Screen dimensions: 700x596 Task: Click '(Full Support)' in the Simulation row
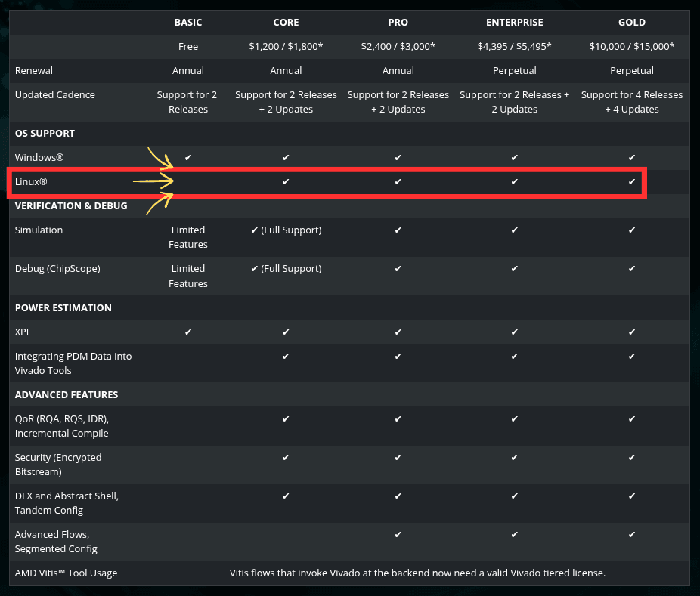[x=291, y=230]
